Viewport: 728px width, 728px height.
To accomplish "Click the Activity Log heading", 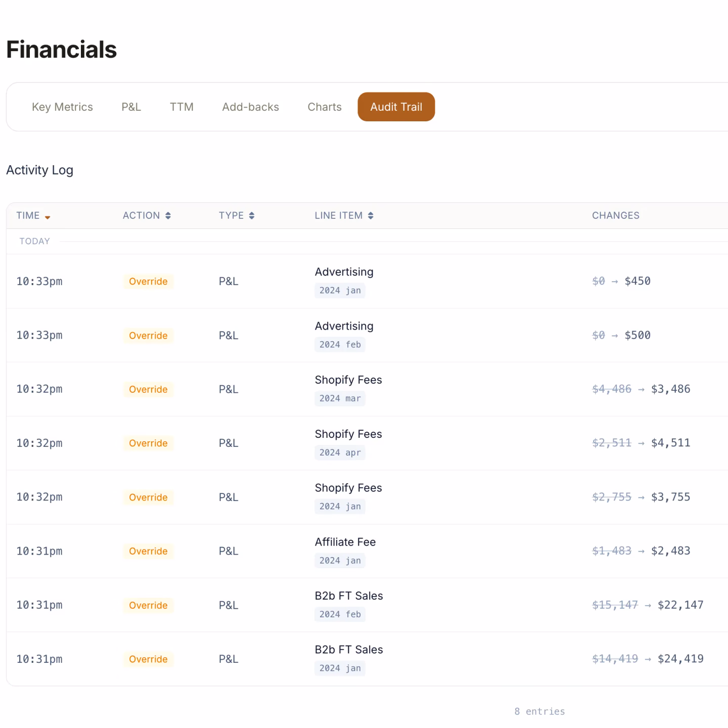I will point(39,170).
